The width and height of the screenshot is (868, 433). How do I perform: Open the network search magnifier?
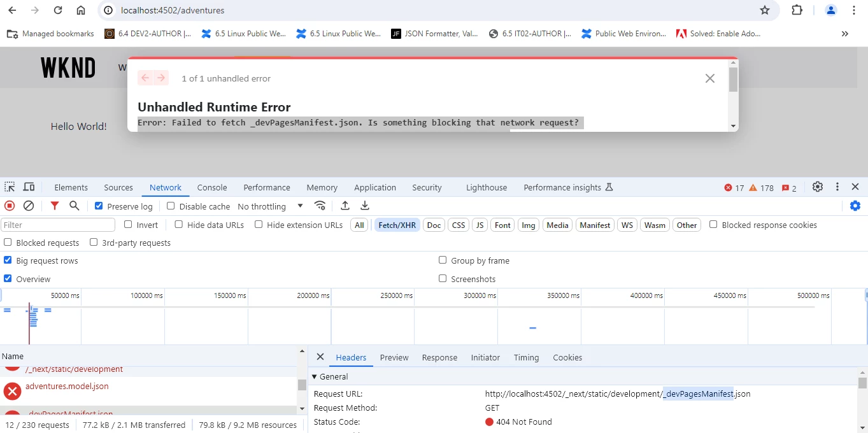tap(75, 206)
